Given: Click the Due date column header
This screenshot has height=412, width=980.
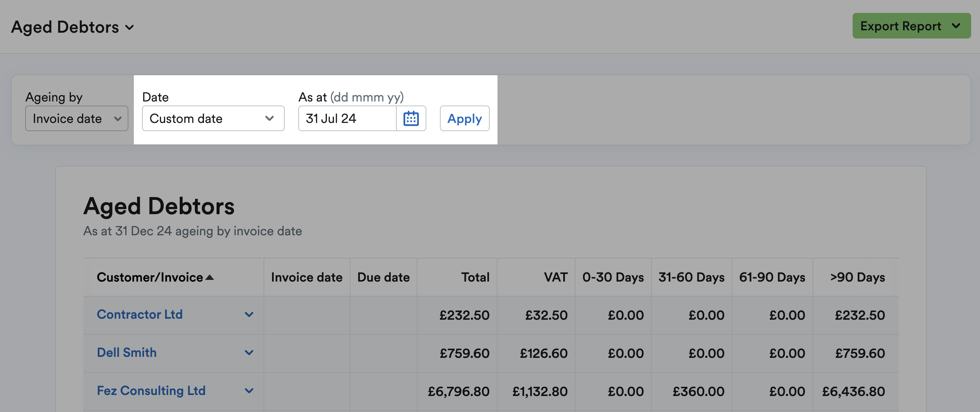Looking at the screenshot, I should tap(383, 277).
